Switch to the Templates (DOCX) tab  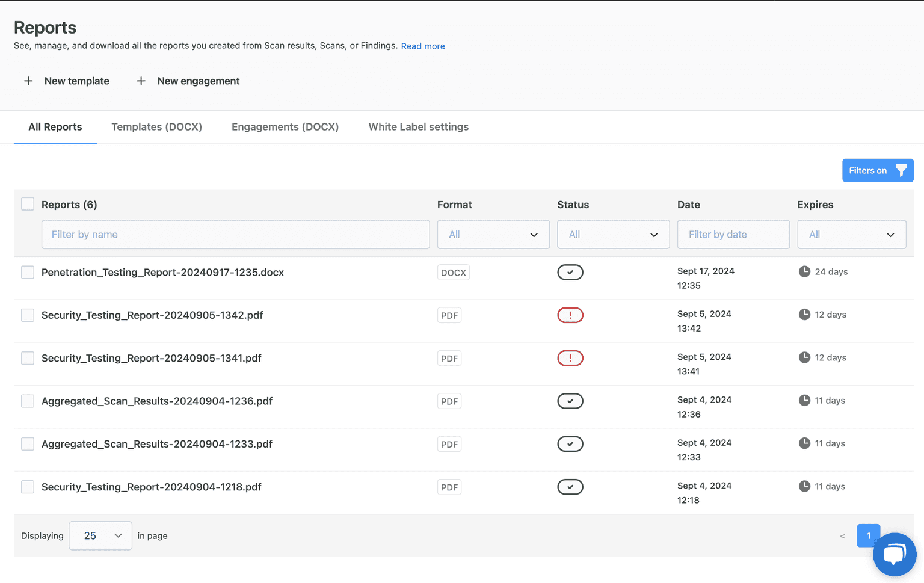point(156,127)
